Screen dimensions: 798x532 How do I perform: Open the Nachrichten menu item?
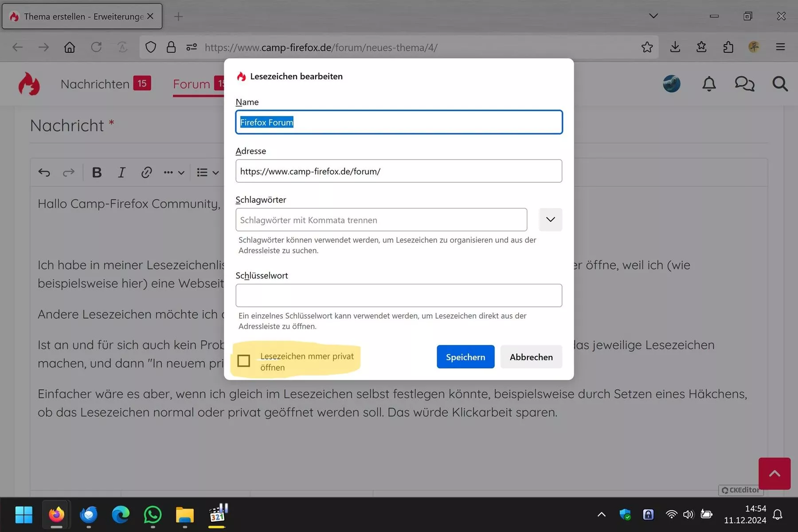pos(95,84)
